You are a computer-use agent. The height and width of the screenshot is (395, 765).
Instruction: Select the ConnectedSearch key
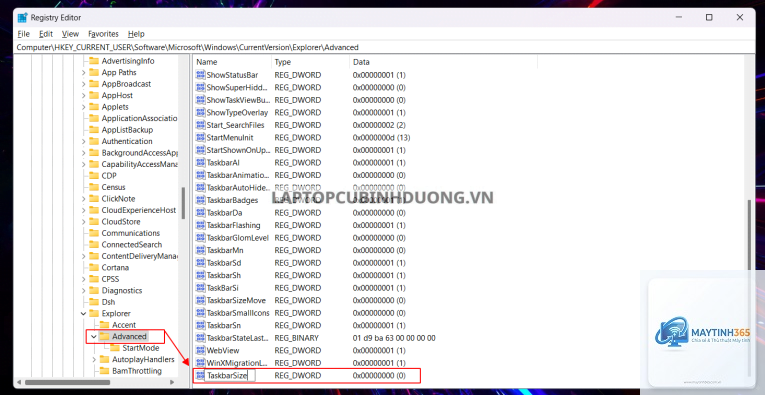[x=132, y=245]
